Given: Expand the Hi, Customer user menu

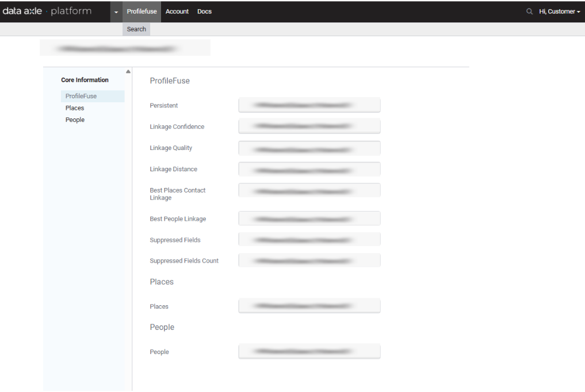Looking at the screenshot, I should pyautogui.click(x=559, y=11).
